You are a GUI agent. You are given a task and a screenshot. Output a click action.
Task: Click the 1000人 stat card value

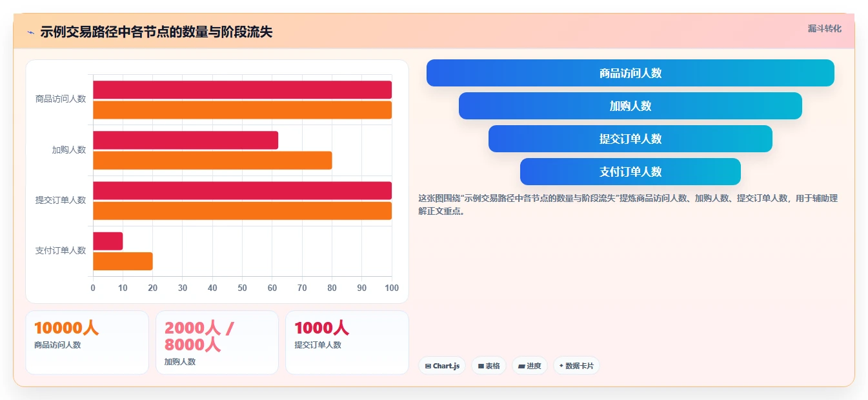pos(321,328)
